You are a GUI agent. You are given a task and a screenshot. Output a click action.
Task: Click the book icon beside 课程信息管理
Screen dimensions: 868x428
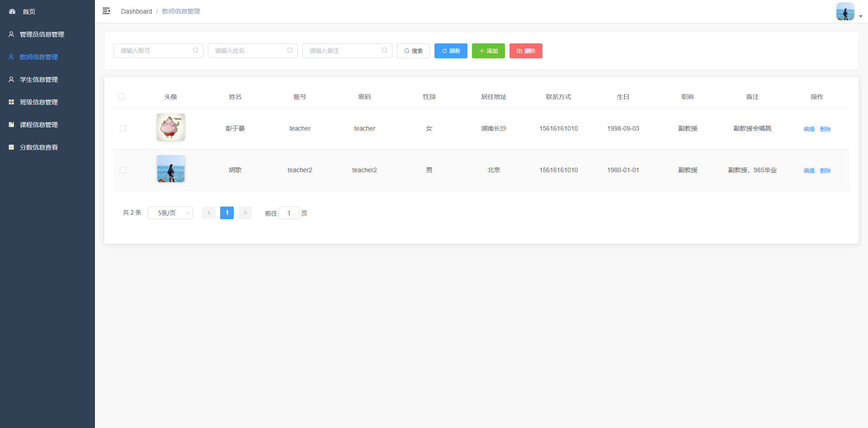[11, 125]
